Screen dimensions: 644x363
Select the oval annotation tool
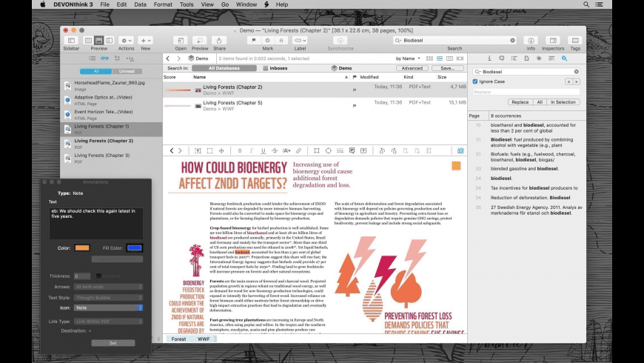click(328, 151)
